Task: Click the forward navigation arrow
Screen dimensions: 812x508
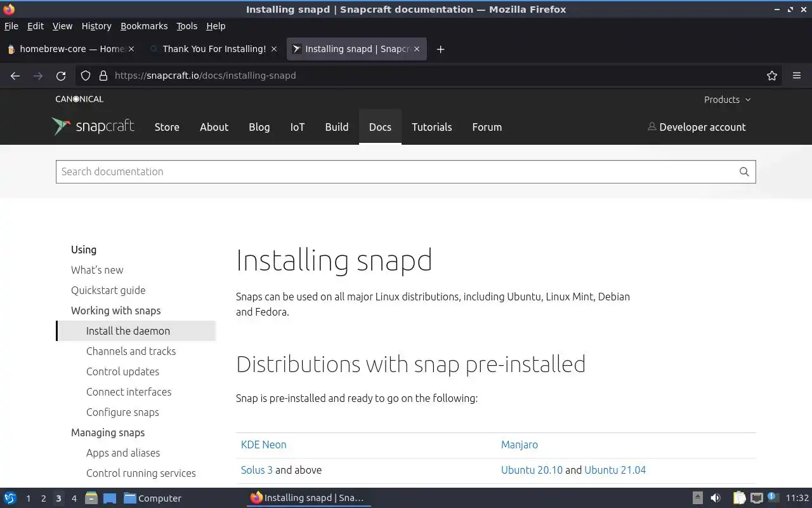Action: tap(38, 76)
